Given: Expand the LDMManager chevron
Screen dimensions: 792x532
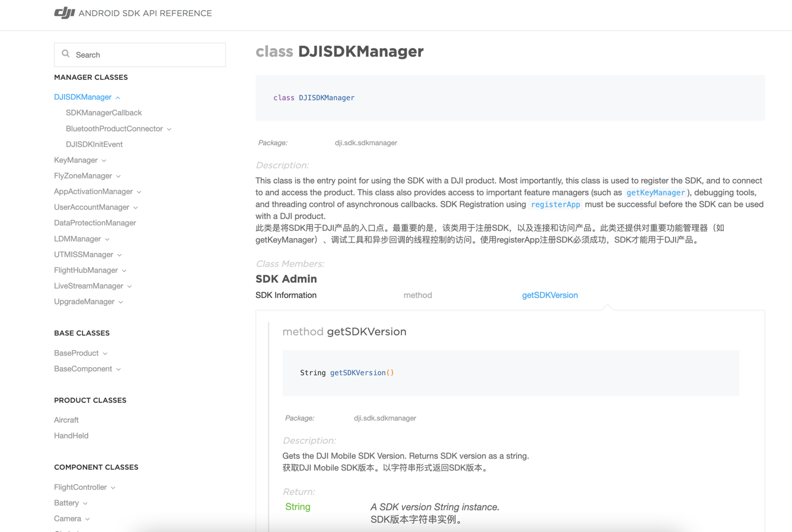Looking at the screenshot, I should point(107,239).
